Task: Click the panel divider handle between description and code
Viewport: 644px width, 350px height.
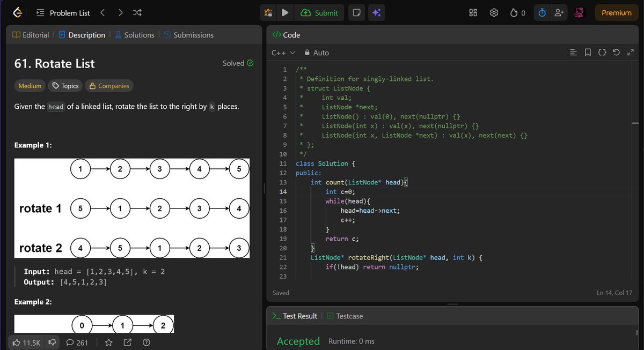Action: pos(264,188)
